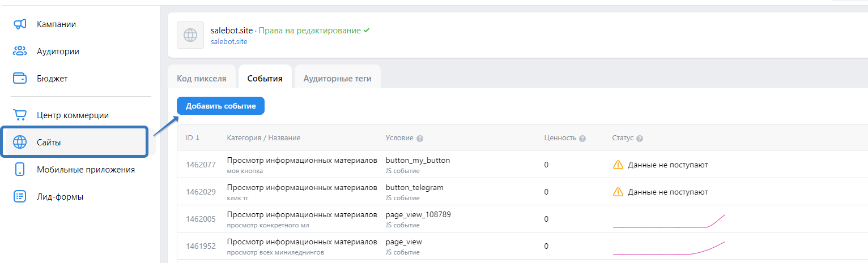The image size is (868, 263).
Task: Open the Лид-формы list icon
Action: (20, 197)
